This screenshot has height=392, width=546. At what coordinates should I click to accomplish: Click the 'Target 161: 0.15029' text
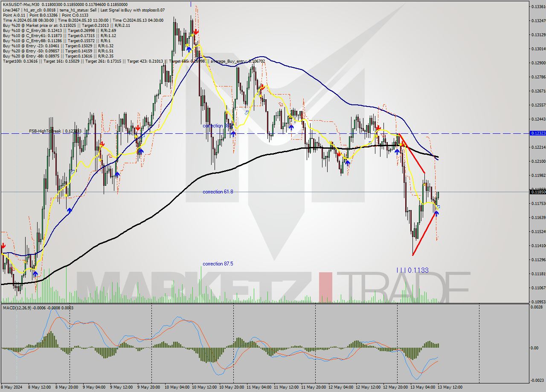click(x=61, y=61)
